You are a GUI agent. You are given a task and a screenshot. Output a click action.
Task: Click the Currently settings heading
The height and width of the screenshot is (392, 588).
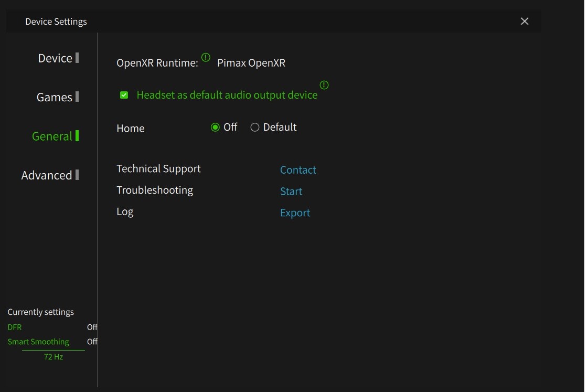pyautogui.click(x=40, y=312)
